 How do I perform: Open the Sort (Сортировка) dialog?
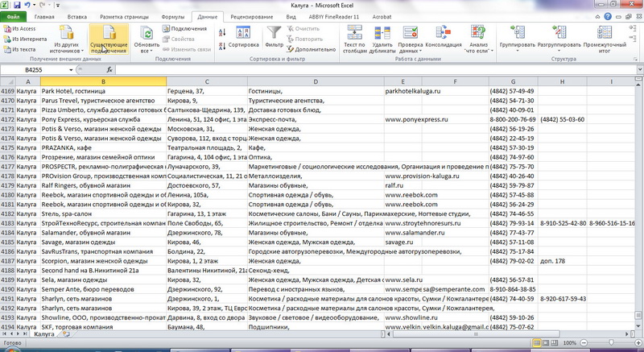pos(244,37)
